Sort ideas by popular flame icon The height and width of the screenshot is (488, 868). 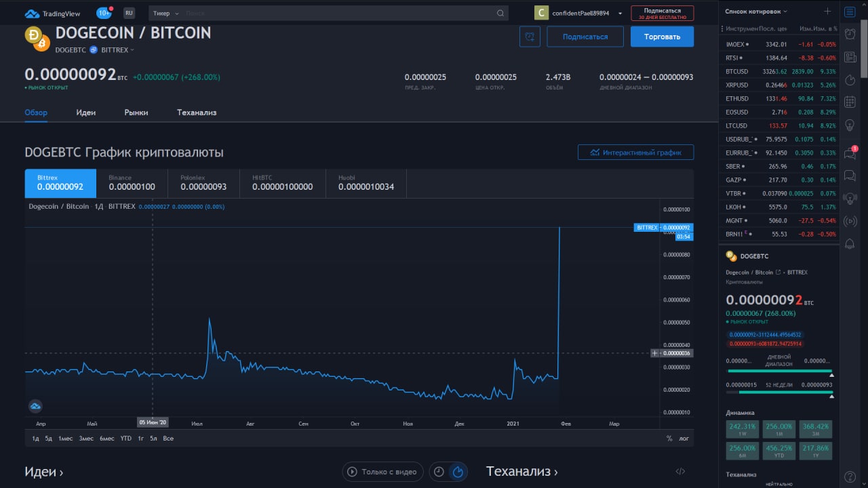(458, 472)
